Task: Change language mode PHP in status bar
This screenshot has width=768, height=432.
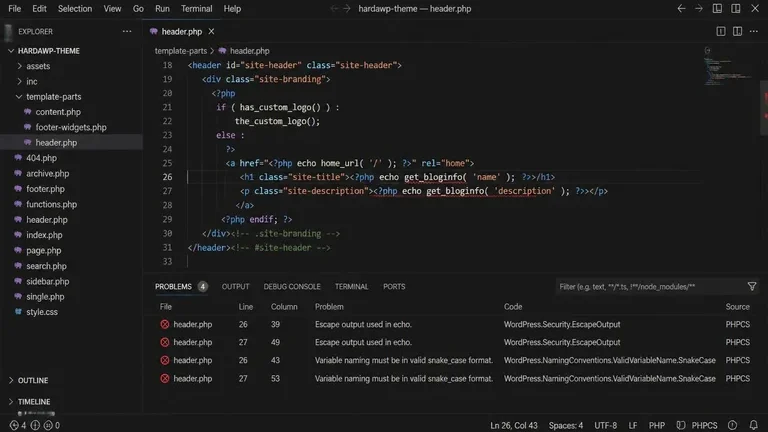Action: coord(657,426)
